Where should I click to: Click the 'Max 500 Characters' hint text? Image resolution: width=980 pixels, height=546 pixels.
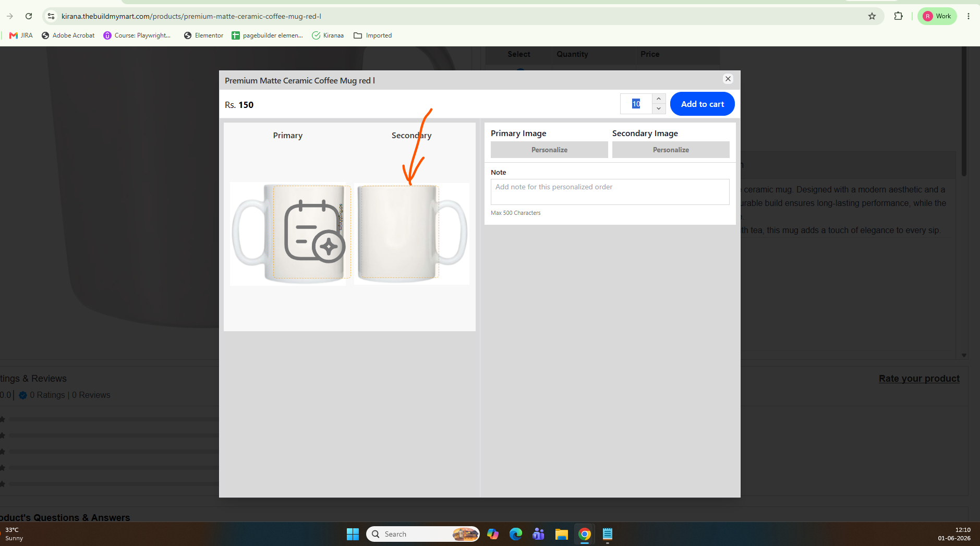click(x=515, y=213)
